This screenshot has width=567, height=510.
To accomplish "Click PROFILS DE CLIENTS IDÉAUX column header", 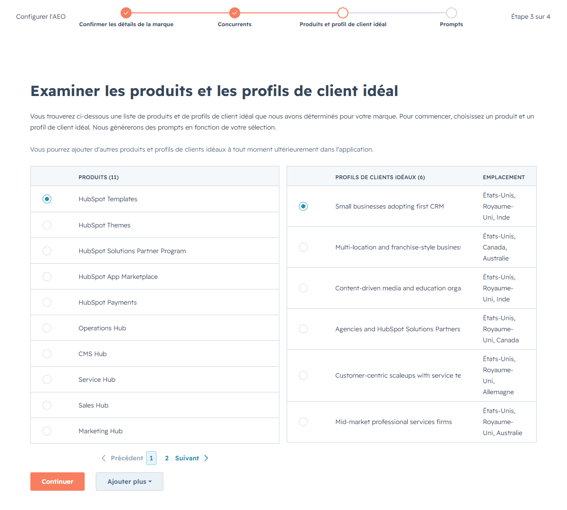I will [x=380, y=177].
